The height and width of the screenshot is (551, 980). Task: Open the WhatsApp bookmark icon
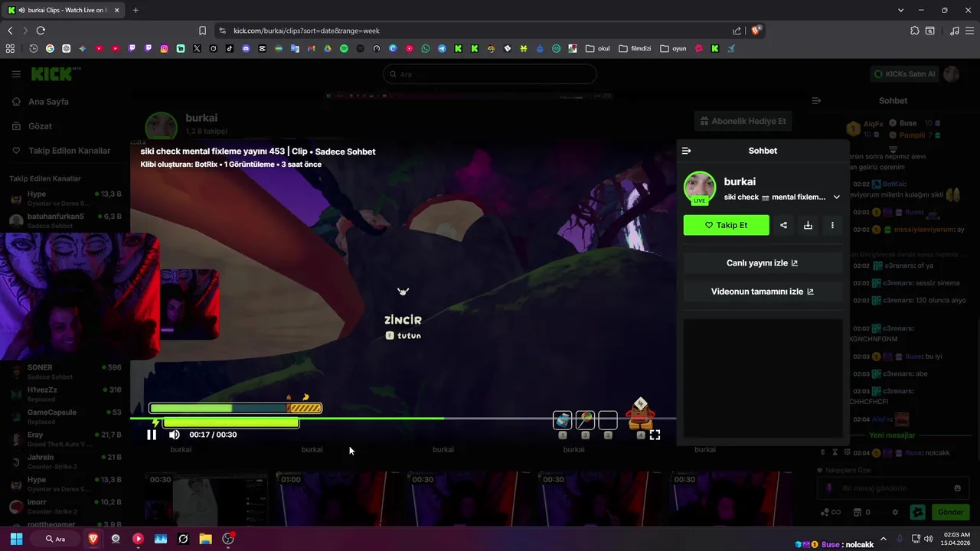pos(426,48)
